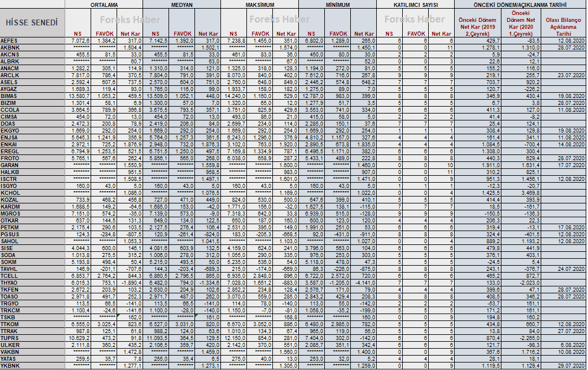Click the ORTALAMA group header
588x370 pixels.
tap(104, 5)
